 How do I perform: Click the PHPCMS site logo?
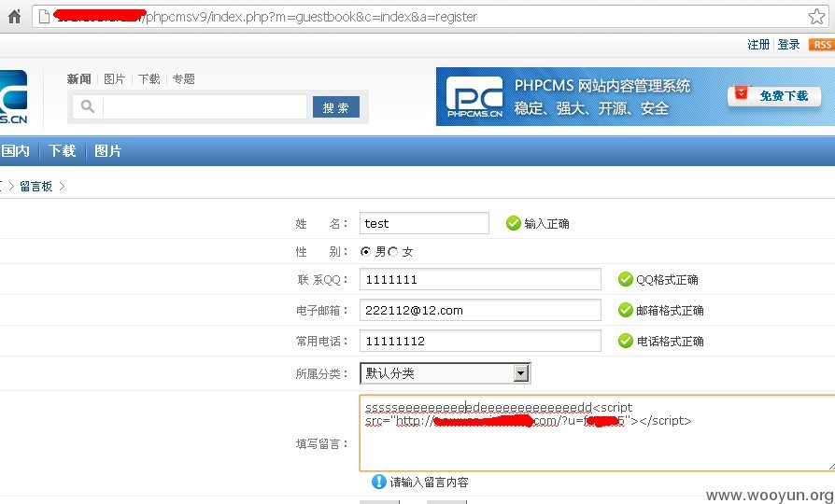[13, 97]
